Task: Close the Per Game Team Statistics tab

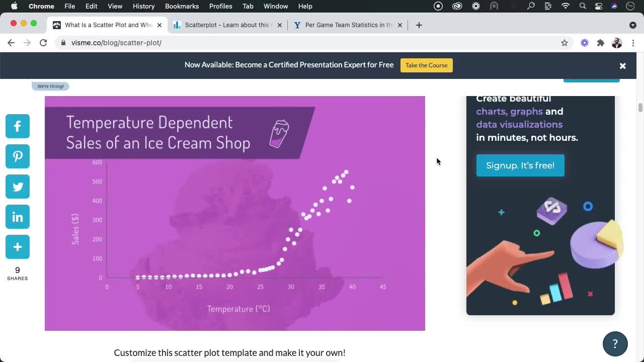Action: click(x=400, y=25)
